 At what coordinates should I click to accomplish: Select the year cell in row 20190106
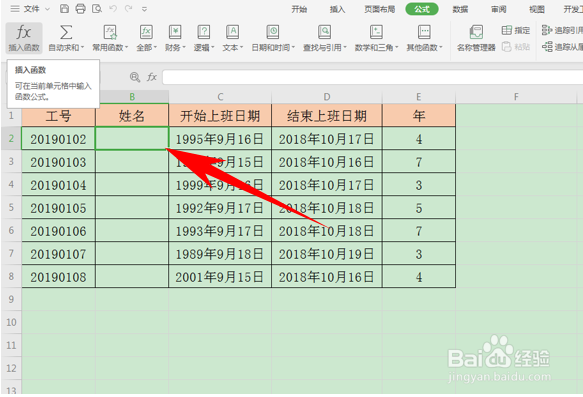(x=419, y=230)
